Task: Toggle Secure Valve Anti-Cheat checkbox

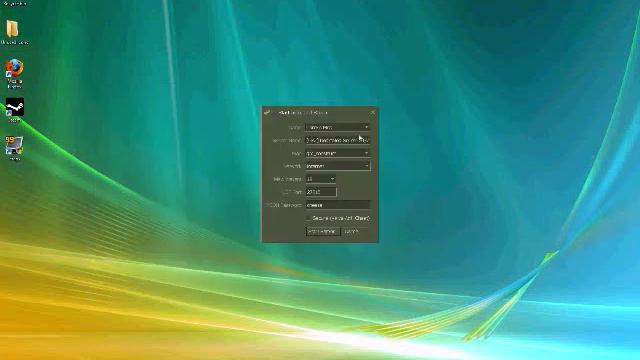Action: coord(309,218)
